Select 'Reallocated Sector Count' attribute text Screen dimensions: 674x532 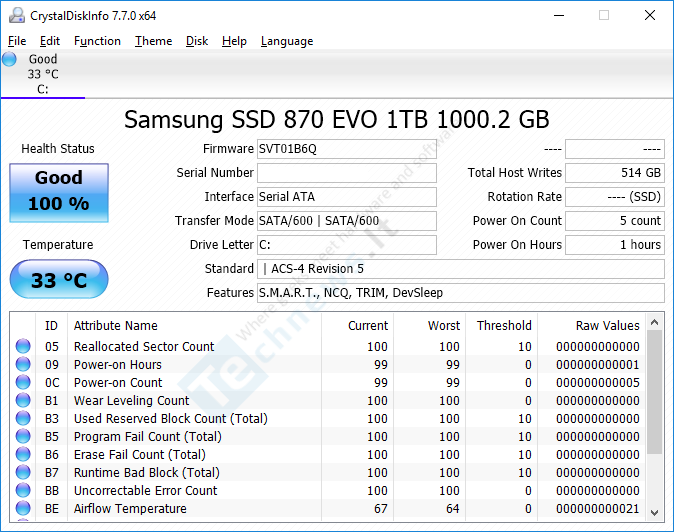pyautogui.click(x=144, y=346)
